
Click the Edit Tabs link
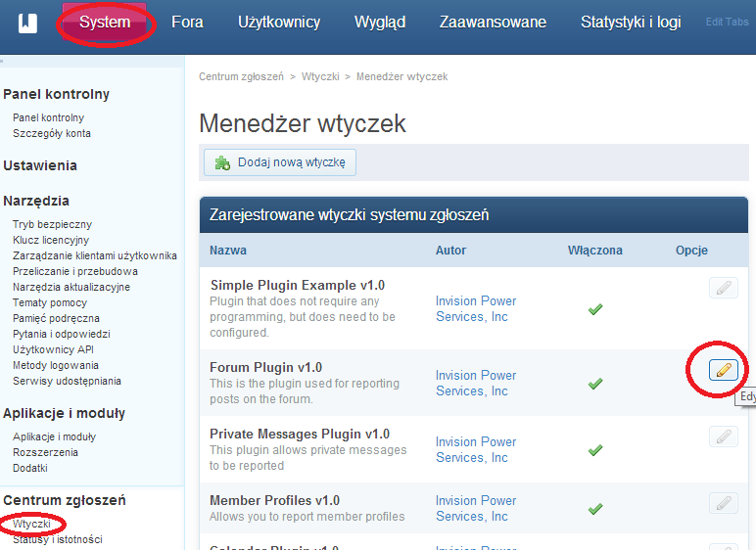pos(727,23)
